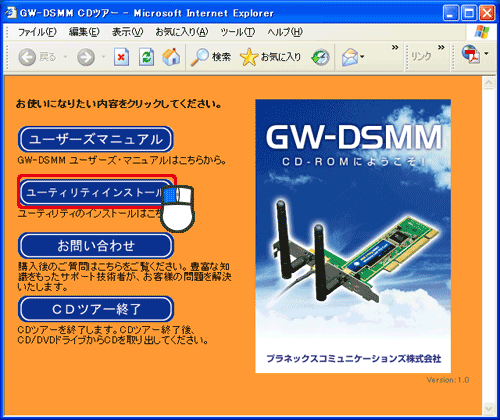Image resolution: width=500 pixels, height=420 pixels.
Task: Maximize the Internet Explorer window
Action: pos(469,13)
